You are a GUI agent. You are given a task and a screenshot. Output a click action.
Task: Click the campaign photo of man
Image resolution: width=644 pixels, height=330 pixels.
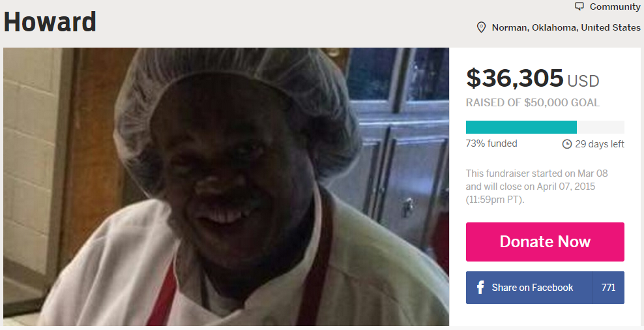pos(226,187)
